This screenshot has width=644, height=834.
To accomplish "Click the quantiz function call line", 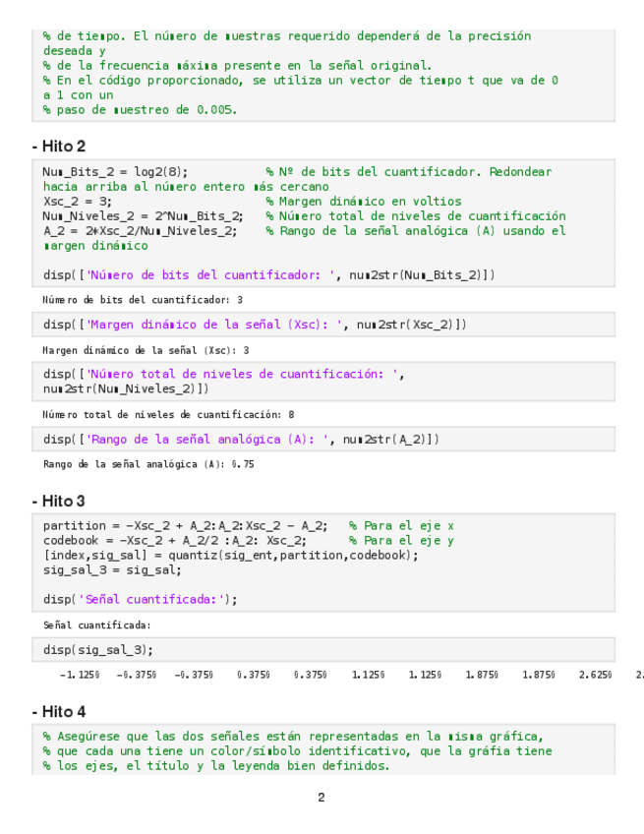I will coord(230,556).
